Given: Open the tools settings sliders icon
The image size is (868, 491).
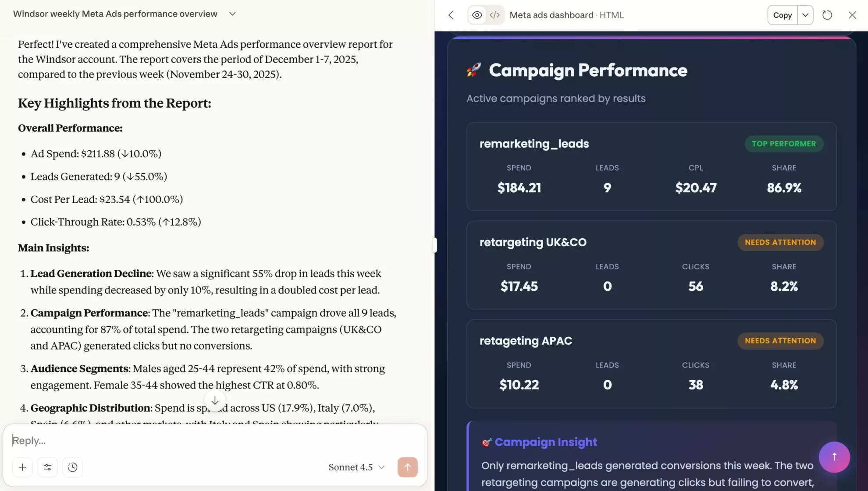Looking at the screenshot, I should [x=47, y=467].
